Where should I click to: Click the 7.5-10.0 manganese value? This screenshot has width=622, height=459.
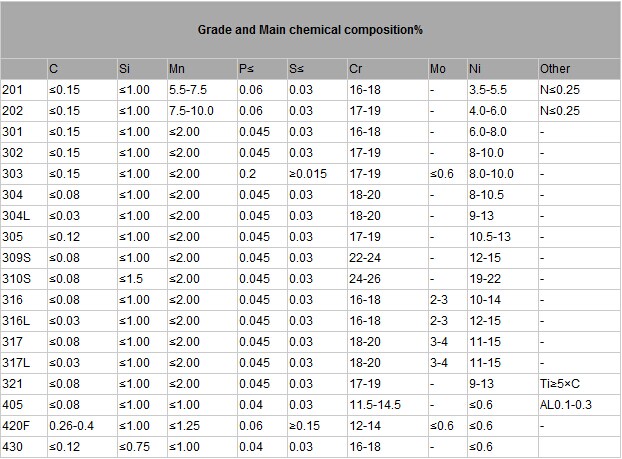click(190, 111)
